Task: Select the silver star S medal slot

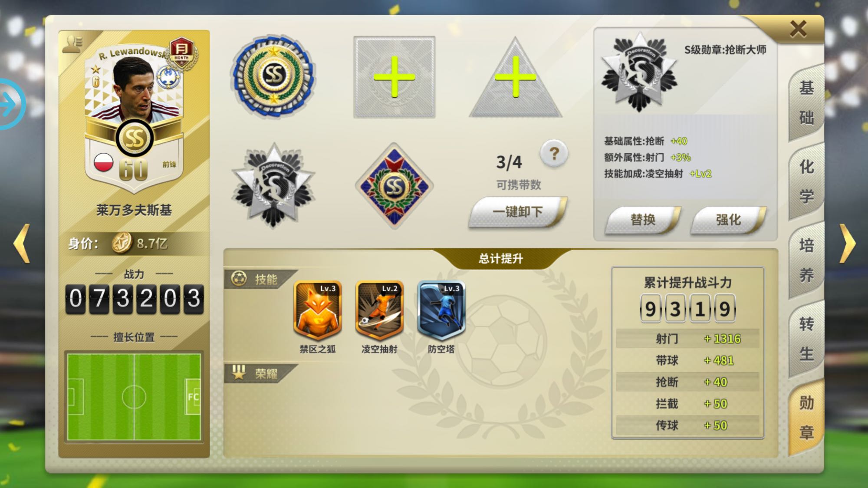Action: point(273,185)
